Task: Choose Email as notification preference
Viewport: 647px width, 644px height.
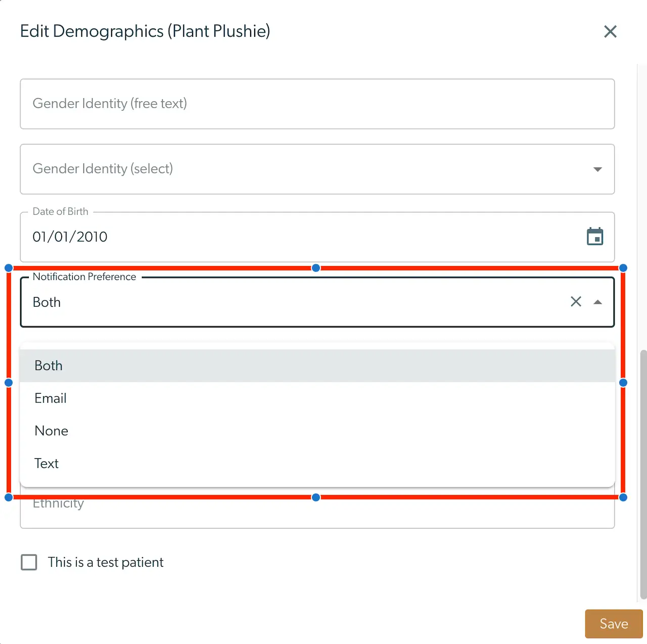Action: 50,398
